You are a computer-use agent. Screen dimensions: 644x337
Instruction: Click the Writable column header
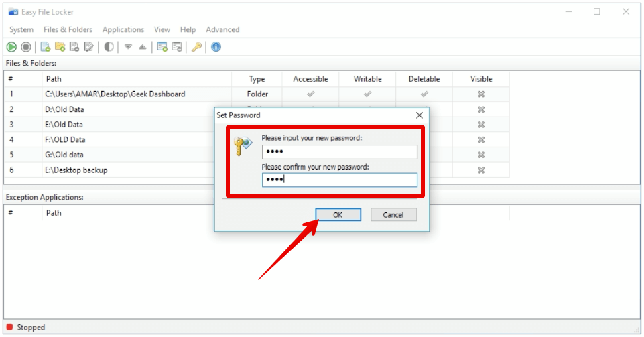click(368, 79)
